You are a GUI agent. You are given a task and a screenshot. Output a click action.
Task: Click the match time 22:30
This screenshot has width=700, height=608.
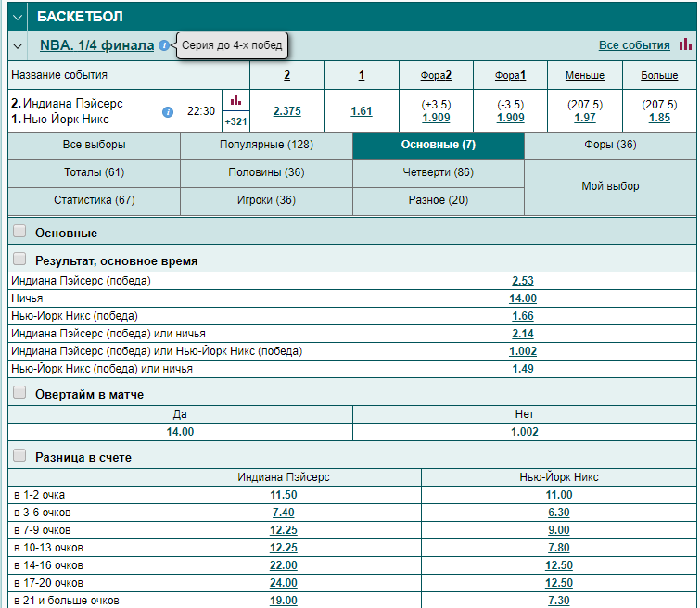tap(201, 111)
